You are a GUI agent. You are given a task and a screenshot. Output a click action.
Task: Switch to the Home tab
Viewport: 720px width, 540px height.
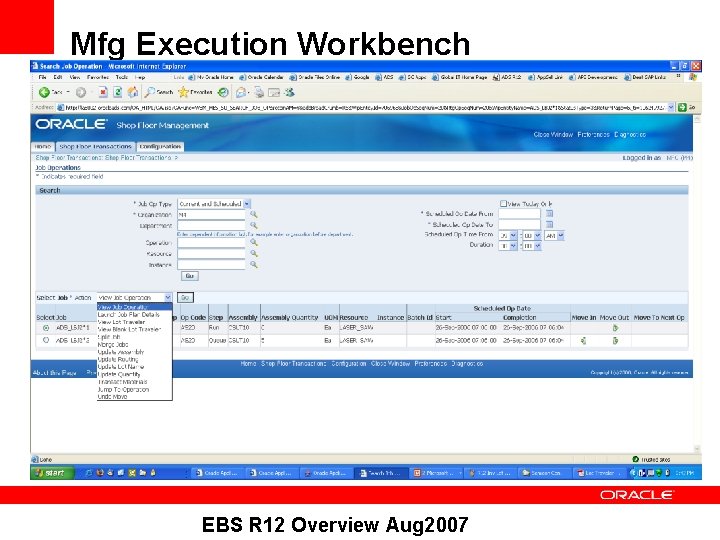[x=43, y=146]
